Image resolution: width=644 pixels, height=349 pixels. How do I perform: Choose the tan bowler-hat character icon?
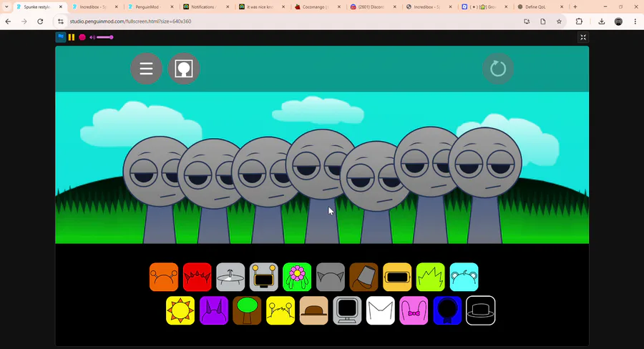pyautogui.click(x=314, y=310)
